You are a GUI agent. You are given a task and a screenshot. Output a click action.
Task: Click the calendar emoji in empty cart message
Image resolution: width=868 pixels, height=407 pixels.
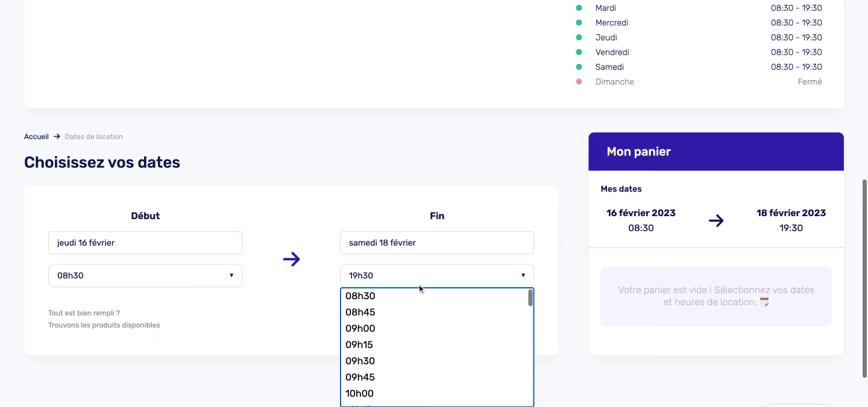point(764,302)
